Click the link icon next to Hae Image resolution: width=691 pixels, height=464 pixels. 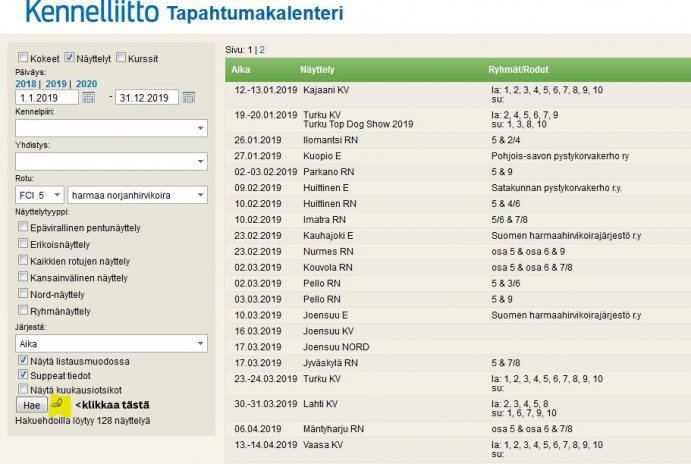[59, 404]
